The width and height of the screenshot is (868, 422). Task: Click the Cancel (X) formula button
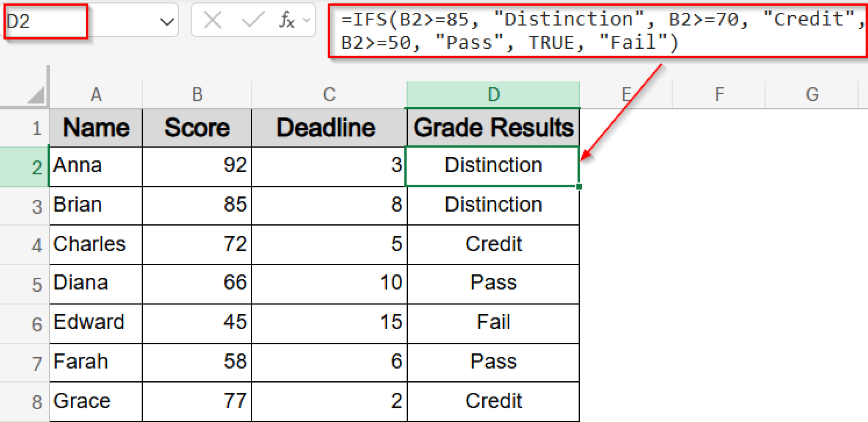[212, 20]
